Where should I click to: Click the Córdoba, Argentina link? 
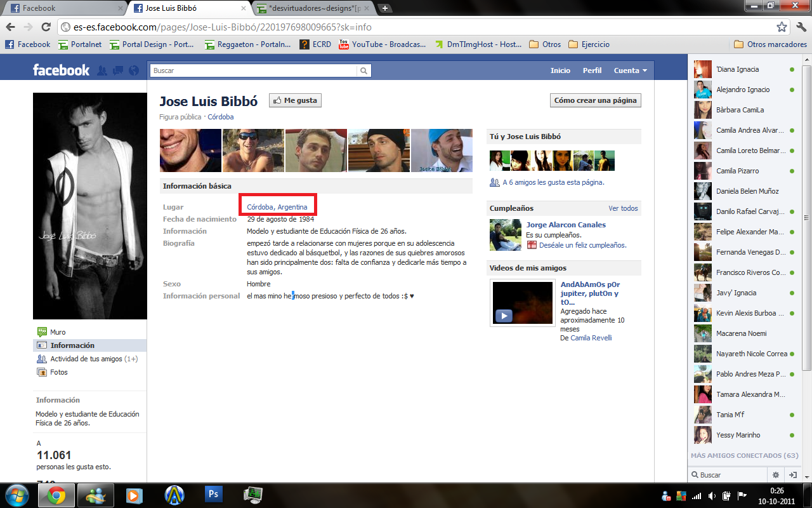tap(277, 207)
